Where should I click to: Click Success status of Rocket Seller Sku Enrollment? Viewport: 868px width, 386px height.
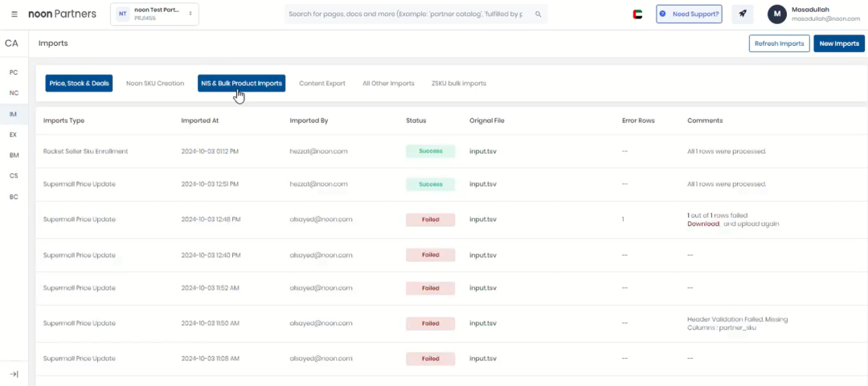[x=430, y=151]
